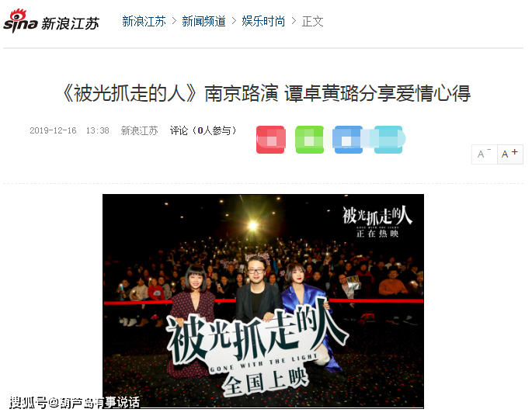Open 评论 (0人参与) comments link
532x416 pixels.
coord(203,130)
